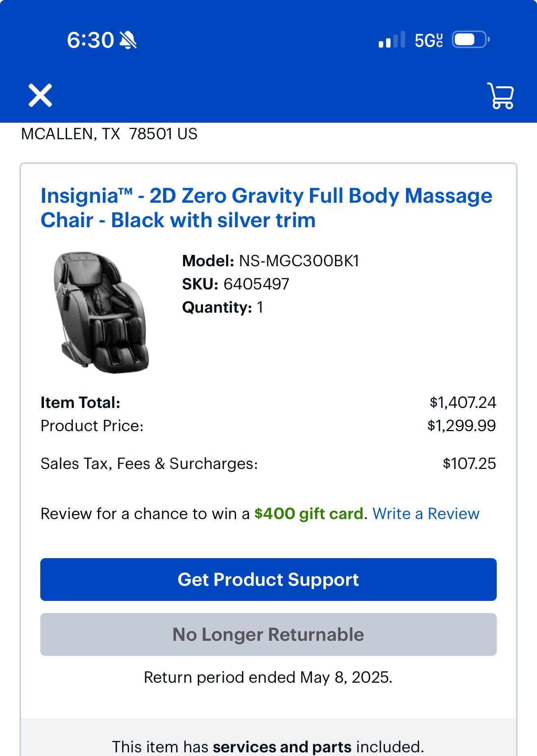
Task: Tap the silent mode bell icon
Action: point(128,40)
